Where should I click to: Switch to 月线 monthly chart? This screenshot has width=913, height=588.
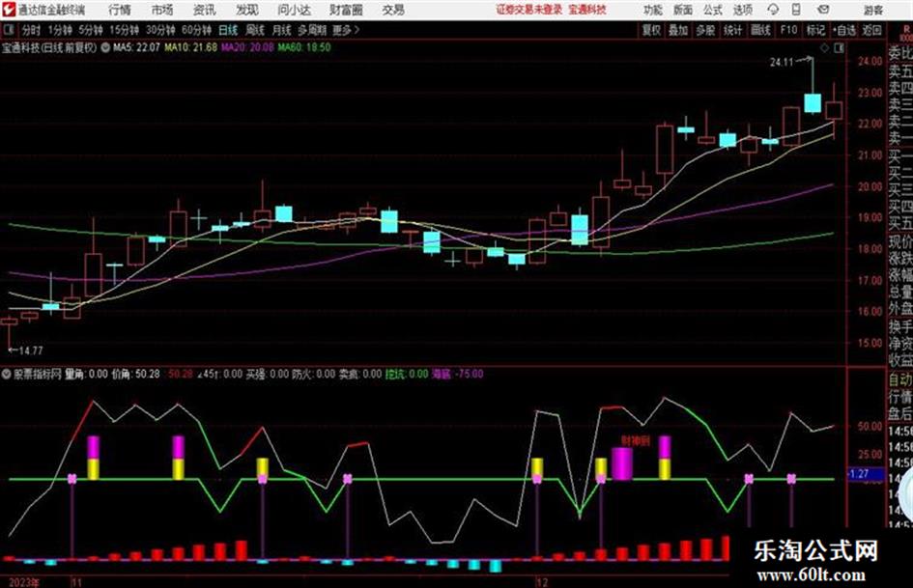coord(281,30)
